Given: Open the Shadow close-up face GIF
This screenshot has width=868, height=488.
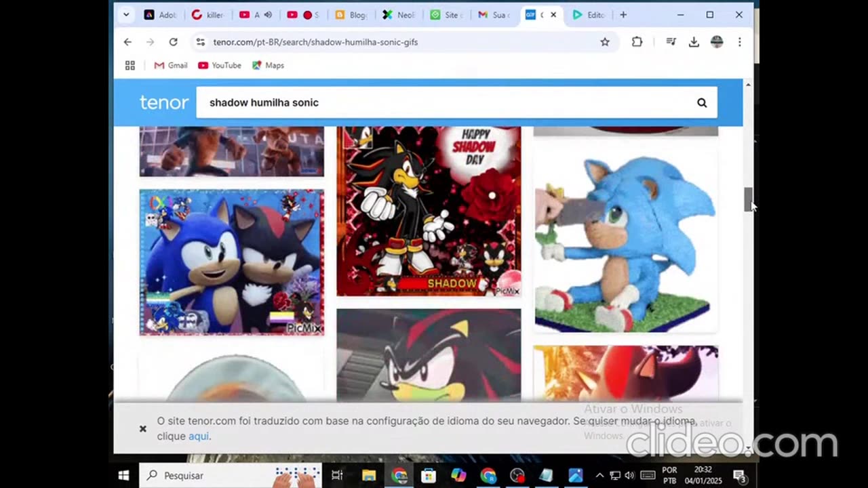Looking at the screenshot, I should pyautogui.click(x=429, y=355).
